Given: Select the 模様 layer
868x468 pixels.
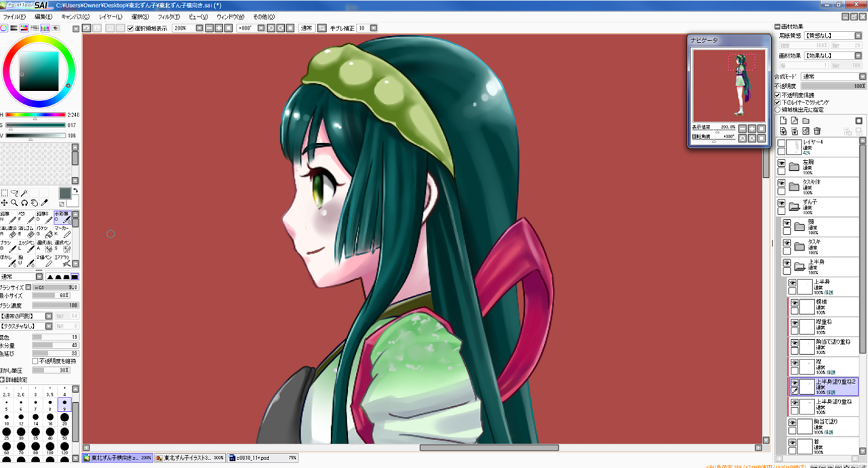Looking at the screenshot, I should [x=823, y=306].
